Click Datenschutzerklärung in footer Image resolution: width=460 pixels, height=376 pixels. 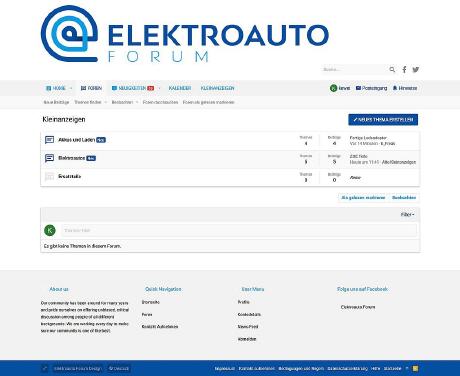pos(347,368)
